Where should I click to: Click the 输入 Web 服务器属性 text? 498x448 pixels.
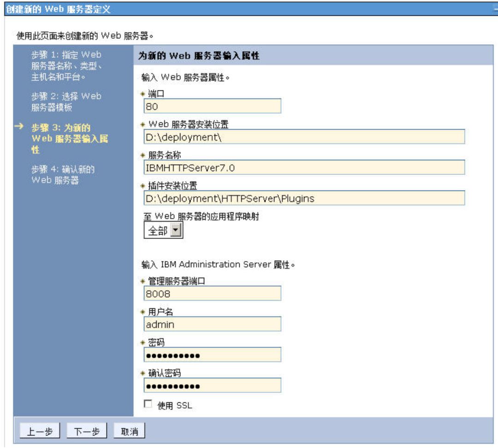pos(185,77)
